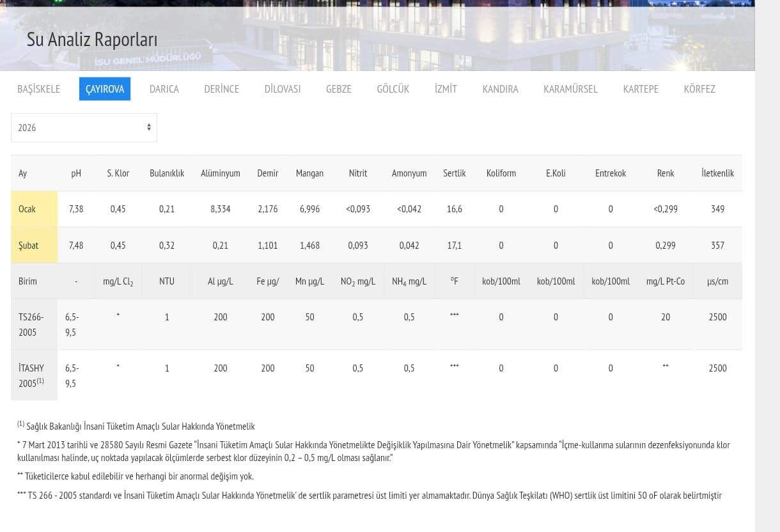Switch to the DERİNCE tab
This screenshot has width=780, height=532.
(x=221, y=89)
